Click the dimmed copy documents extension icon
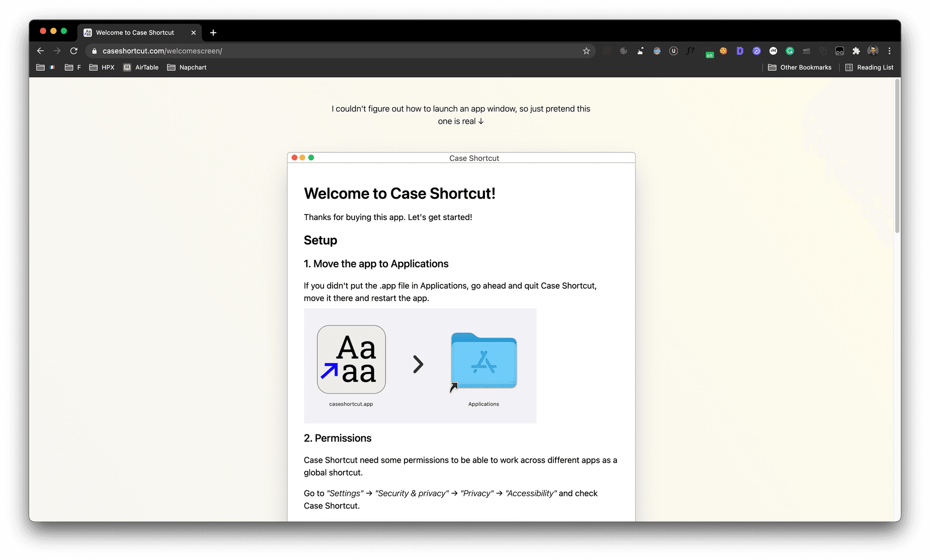Image resolution: width=930 pixels, height=560 pixels. click(x=823, y=51)
